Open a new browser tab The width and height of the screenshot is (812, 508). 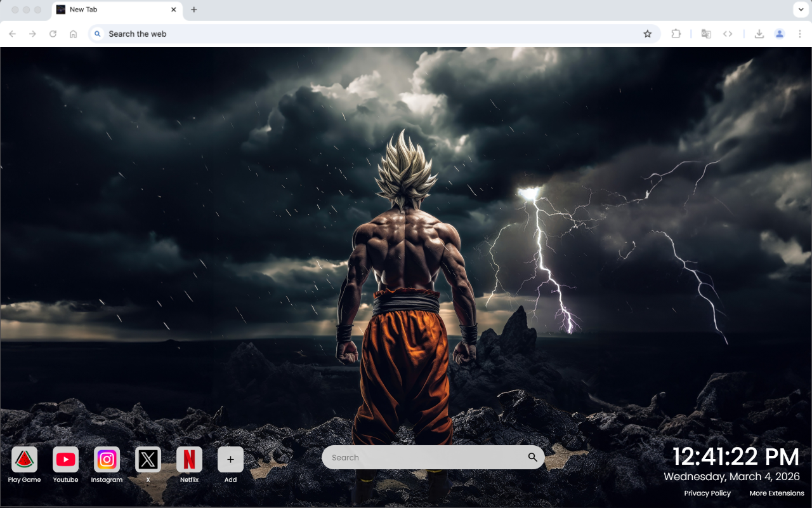tap(194, 10)
